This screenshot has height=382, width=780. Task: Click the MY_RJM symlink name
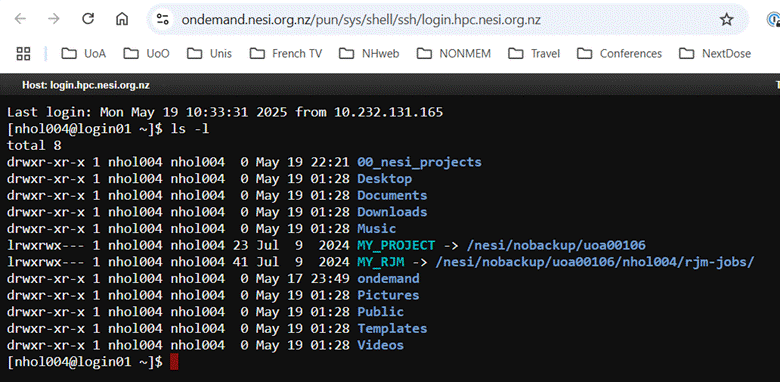coord(381,262)
